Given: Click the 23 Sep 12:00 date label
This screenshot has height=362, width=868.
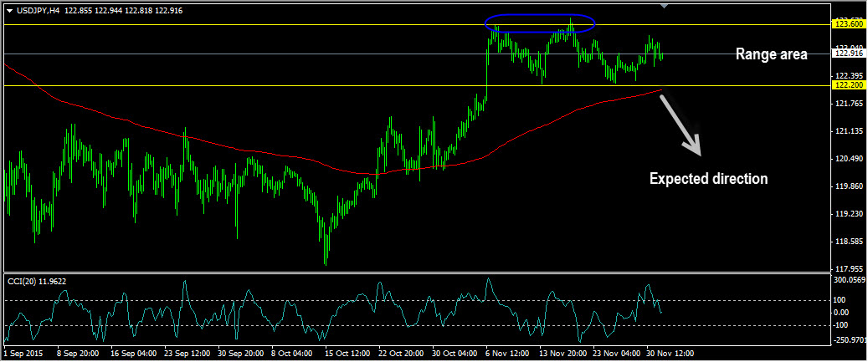Looking at the screenshot, I should (187, 353).
